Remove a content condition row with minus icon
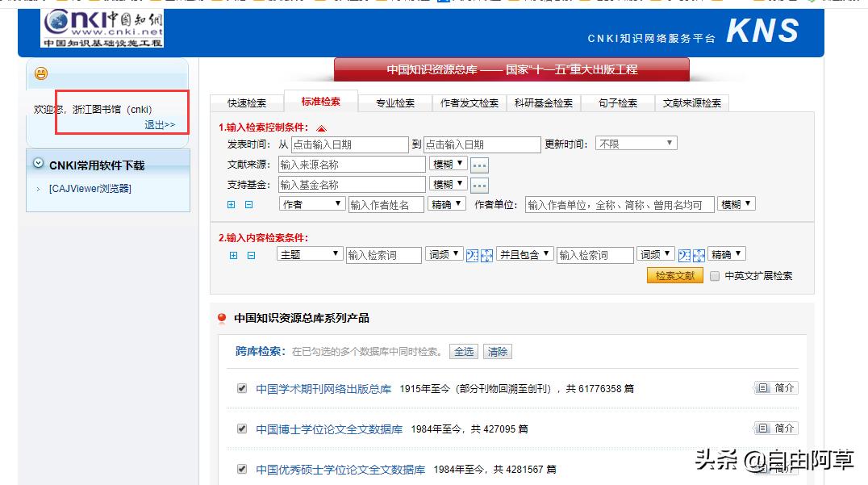Screen dimensions: 868x485 [x=252, y=255]
